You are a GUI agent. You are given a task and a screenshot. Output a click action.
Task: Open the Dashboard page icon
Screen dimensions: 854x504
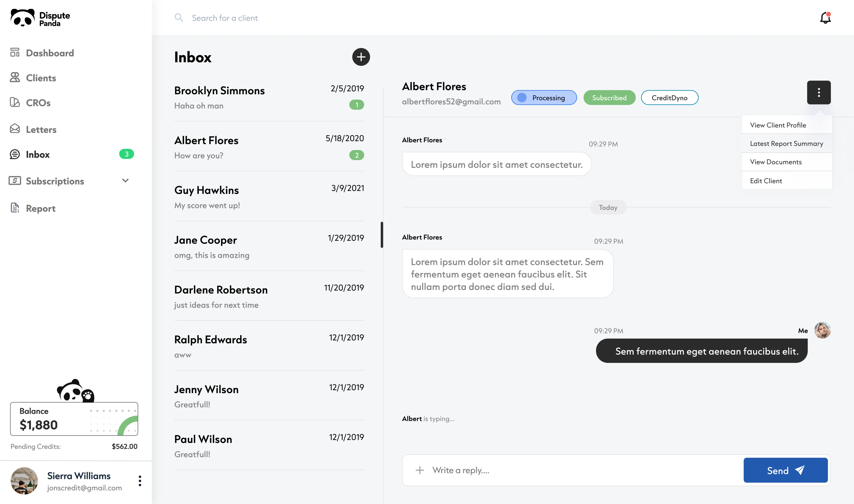coord(15,52)
